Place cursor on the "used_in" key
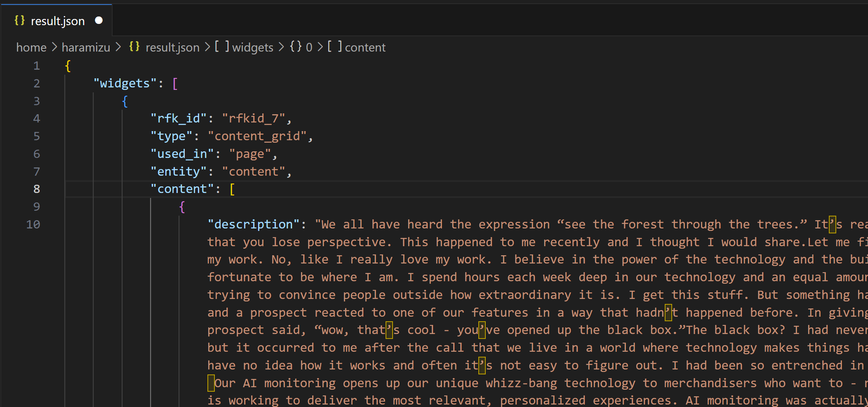868x407 pixels. pos(182,154)
